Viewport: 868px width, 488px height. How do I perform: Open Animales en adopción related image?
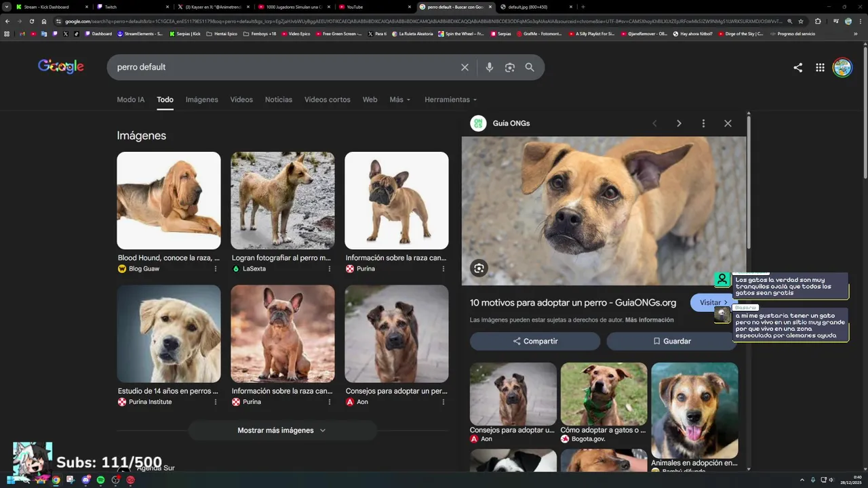[x=694, y=410]
